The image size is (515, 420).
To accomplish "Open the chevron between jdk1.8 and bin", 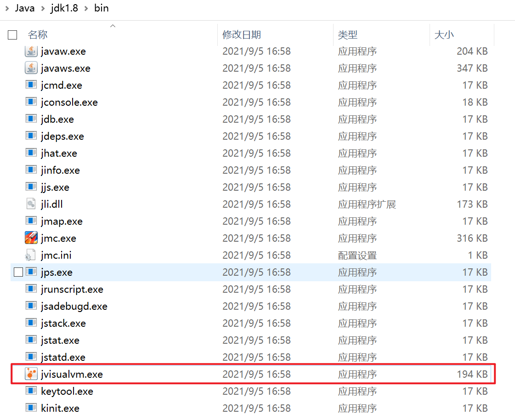I will (86, 8).
